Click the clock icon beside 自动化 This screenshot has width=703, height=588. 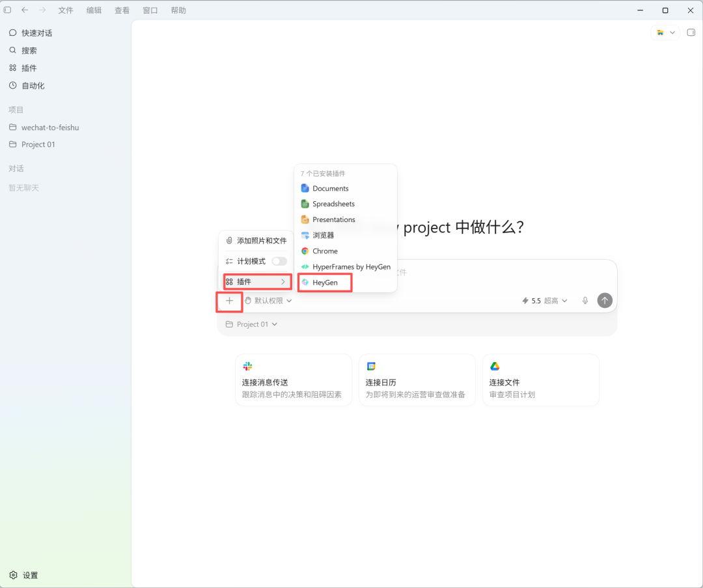[x=12, y=85]
